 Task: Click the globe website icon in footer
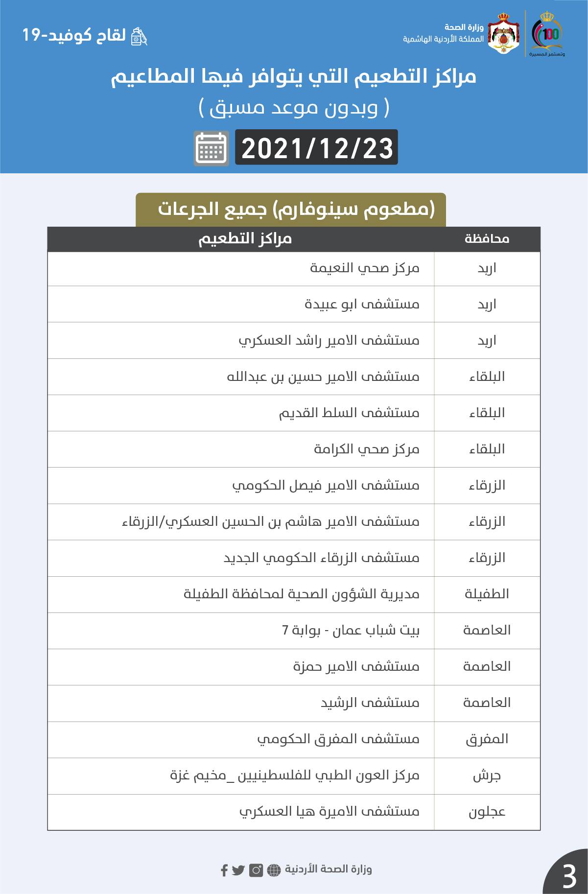(x=274, y=870)
